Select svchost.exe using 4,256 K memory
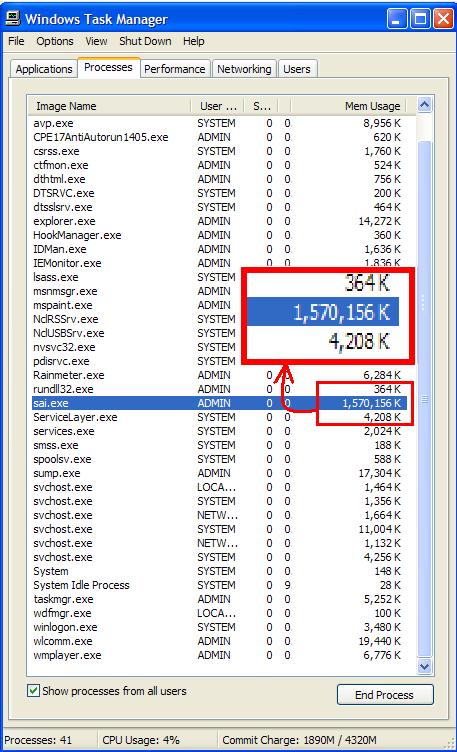 pyautogui.click(x=220, y=557)
